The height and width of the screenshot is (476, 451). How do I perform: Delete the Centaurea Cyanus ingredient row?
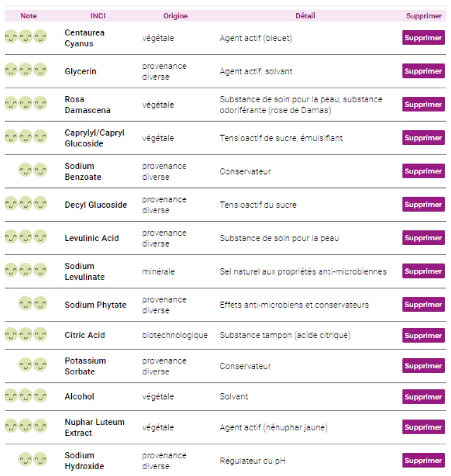(x=423, y=37)
